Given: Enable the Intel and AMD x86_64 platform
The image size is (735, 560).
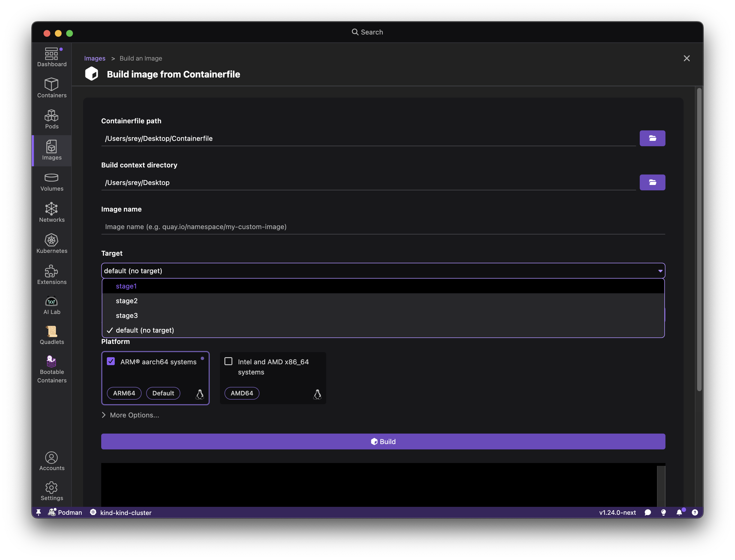Looking at the screenshot, I should coord(229,361).
